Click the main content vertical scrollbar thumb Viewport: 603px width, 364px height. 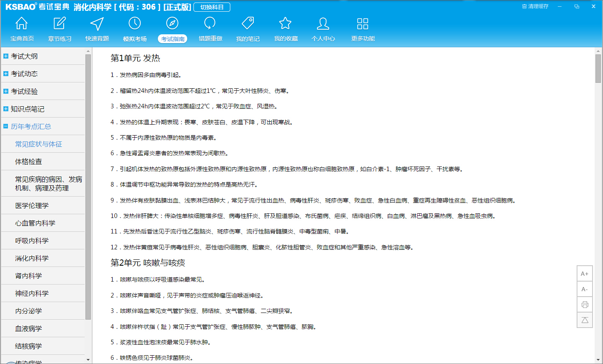tap(598, 68)
